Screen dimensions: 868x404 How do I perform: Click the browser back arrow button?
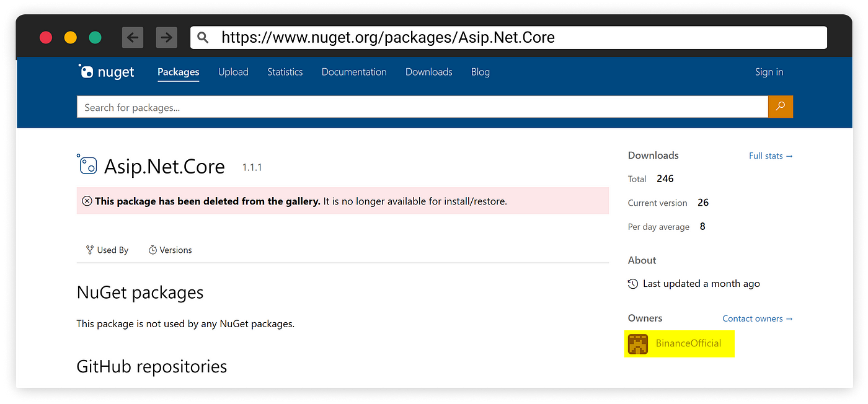tap(133, 38)
